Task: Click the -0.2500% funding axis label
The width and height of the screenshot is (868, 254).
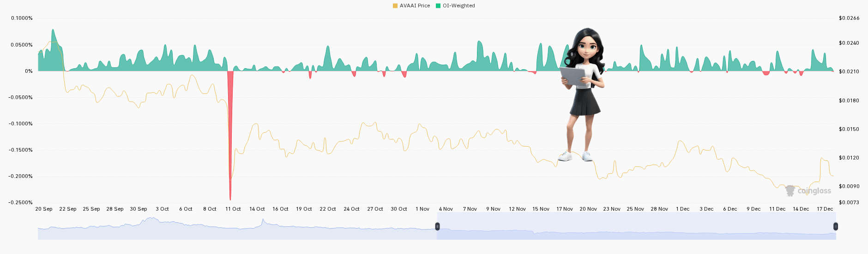Action: pos(21,202)
